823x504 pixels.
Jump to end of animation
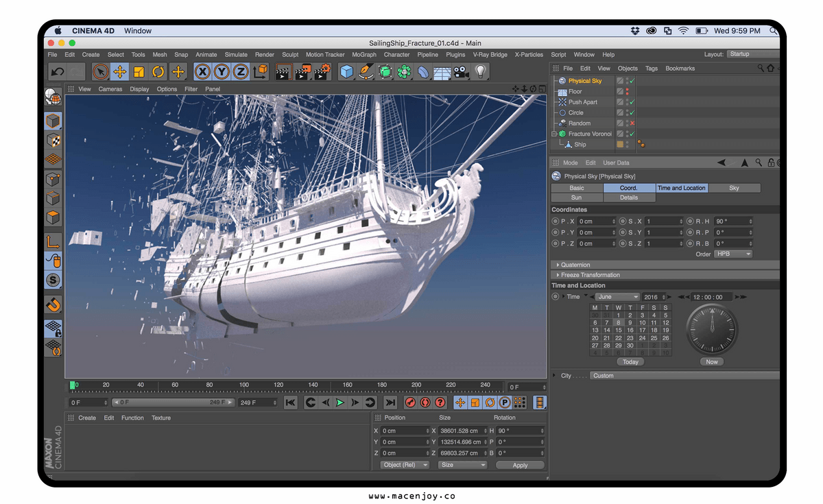coord(390,403)
